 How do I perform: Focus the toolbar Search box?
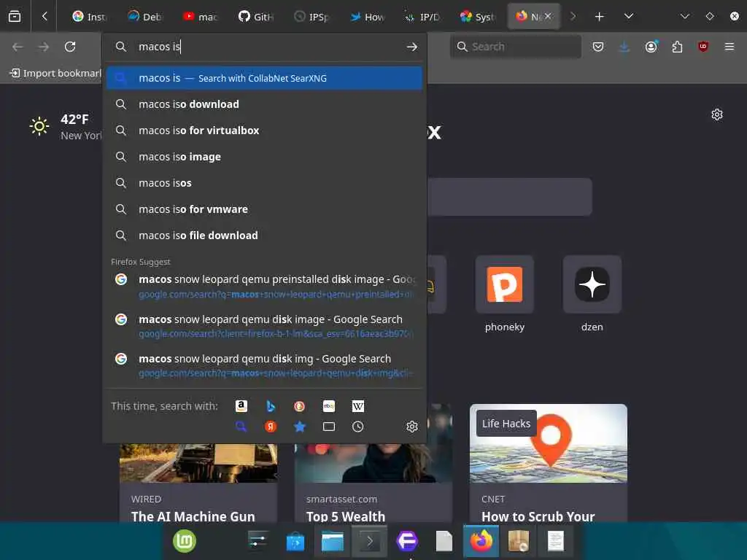[x=516, y=47]
